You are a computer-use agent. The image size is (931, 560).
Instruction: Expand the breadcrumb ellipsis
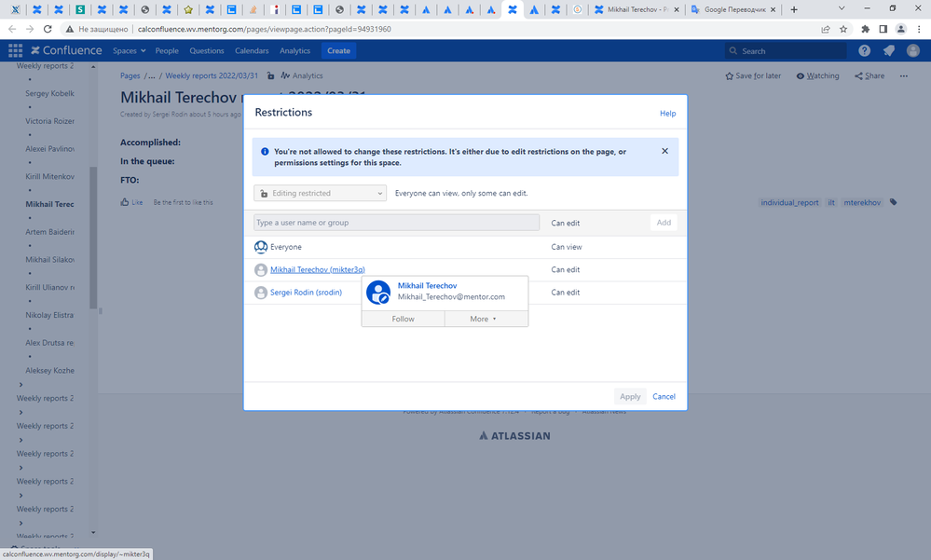(151, 76)
